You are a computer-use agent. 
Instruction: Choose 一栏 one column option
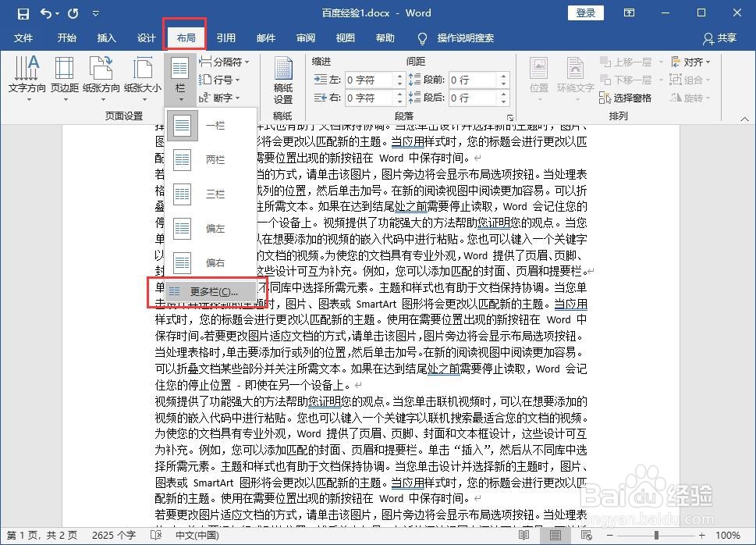click(x=211, y=126)
